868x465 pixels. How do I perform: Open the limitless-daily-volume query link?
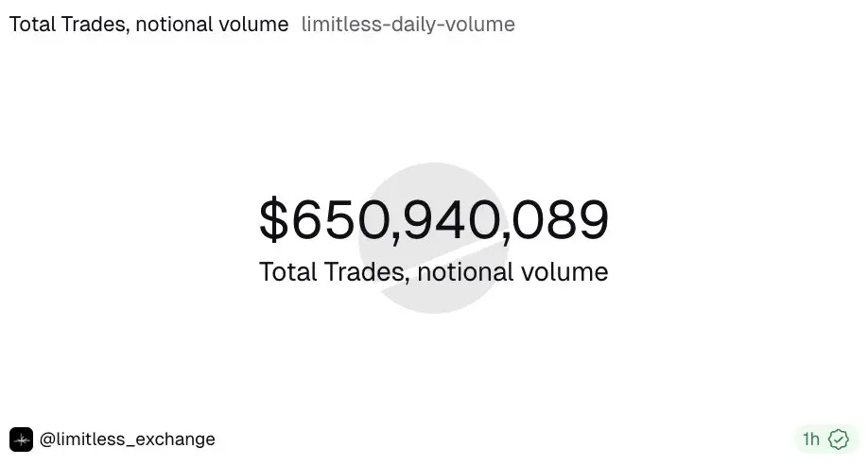(408, 25)
